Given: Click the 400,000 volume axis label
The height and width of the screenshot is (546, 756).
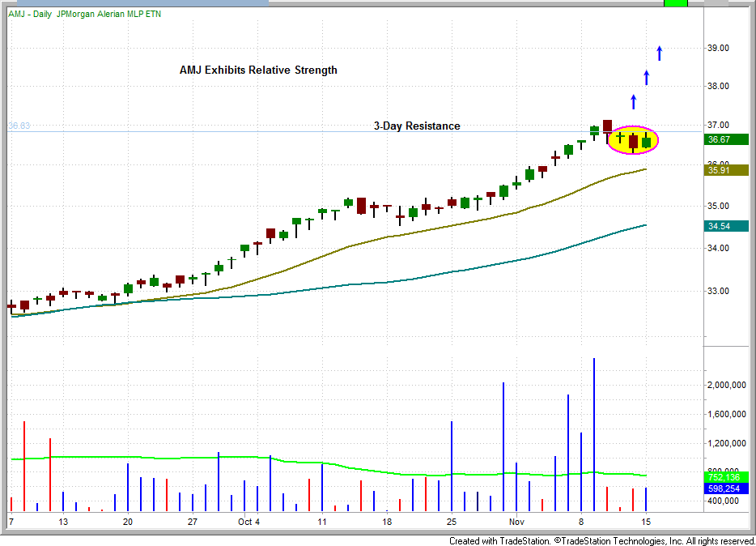Looking at the screenshot, I should 723,501.
